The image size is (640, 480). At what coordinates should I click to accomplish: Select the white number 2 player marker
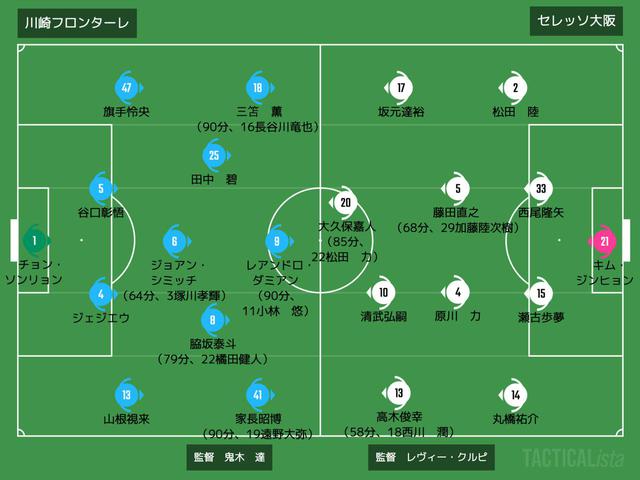click(514, 87)
